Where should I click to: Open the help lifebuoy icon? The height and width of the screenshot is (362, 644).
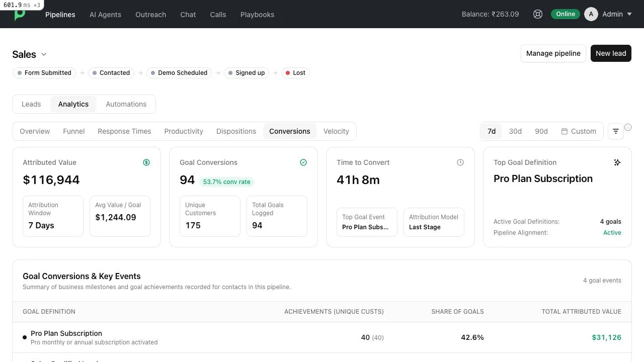coord(538,14)
